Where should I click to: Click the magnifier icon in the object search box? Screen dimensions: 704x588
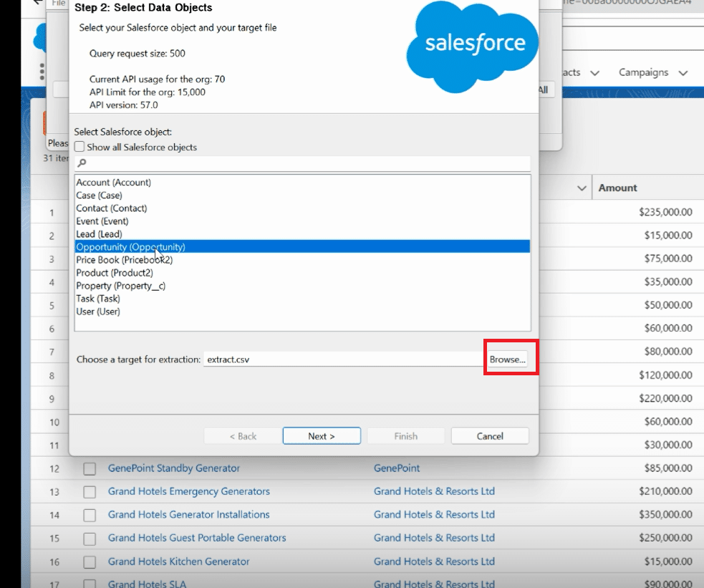click(x=81, y=163)
